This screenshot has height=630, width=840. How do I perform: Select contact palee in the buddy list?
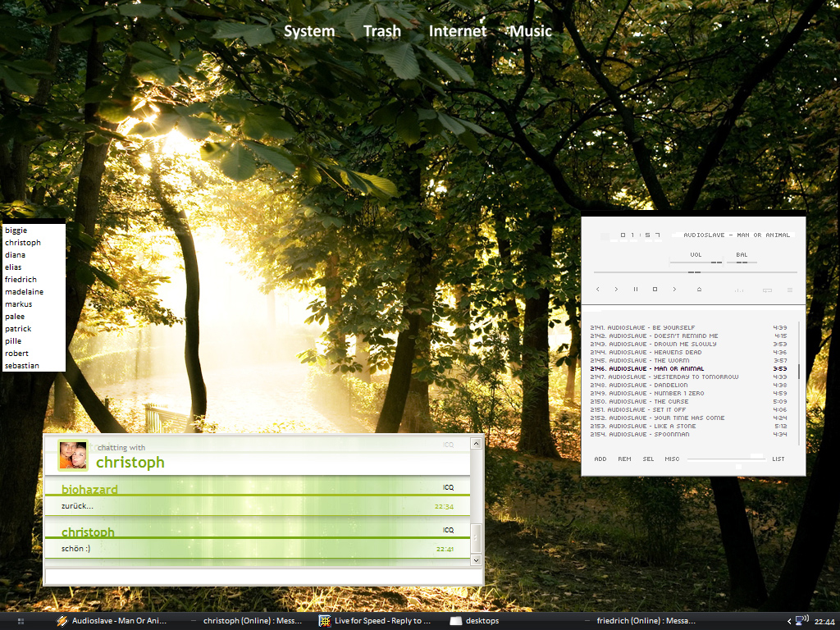[x=34, y=317]
